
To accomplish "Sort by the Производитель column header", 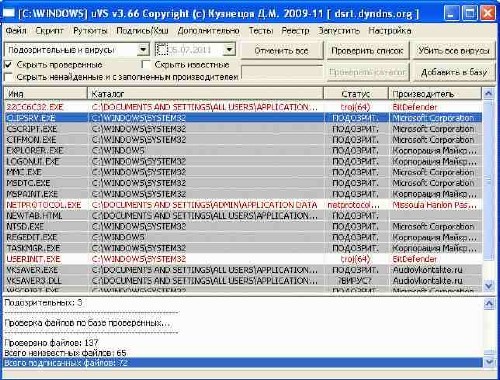I will (435, 94).
